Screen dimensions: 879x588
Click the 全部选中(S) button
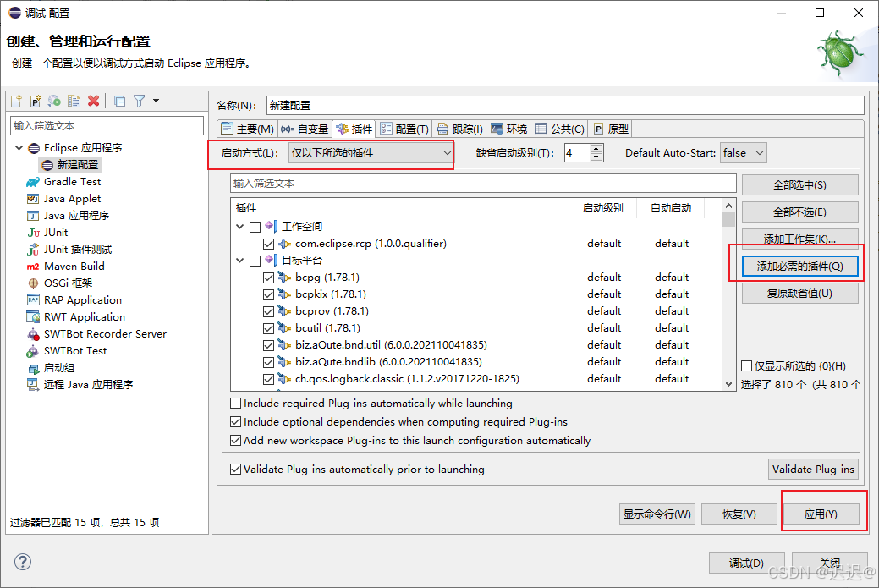point(800,185)
